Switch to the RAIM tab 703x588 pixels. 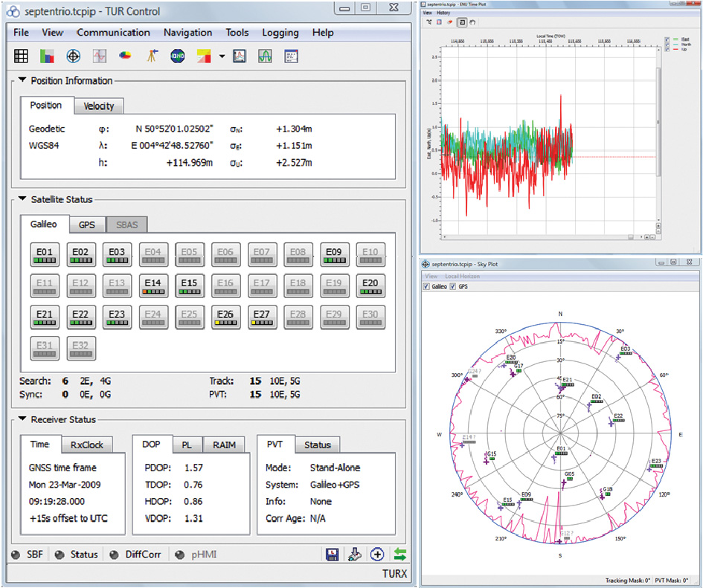(x=224, y=445)
